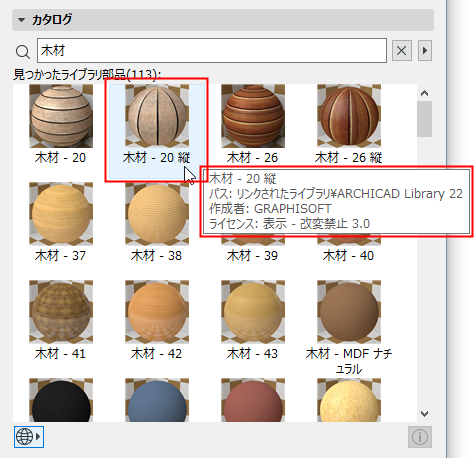Viewport: 474px width, 458px height.
Task: Select the black sphere surface thumbnail
Action: coord(61,400)
